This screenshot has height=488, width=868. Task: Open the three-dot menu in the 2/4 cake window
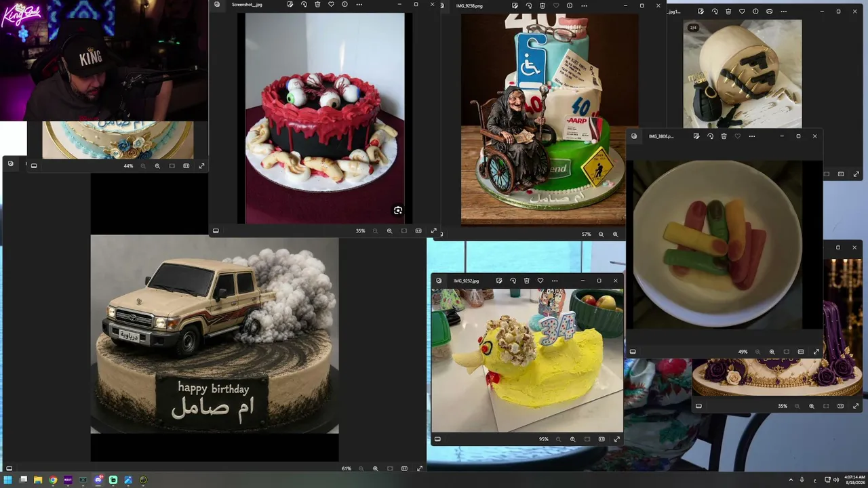[x=783, y=12]
